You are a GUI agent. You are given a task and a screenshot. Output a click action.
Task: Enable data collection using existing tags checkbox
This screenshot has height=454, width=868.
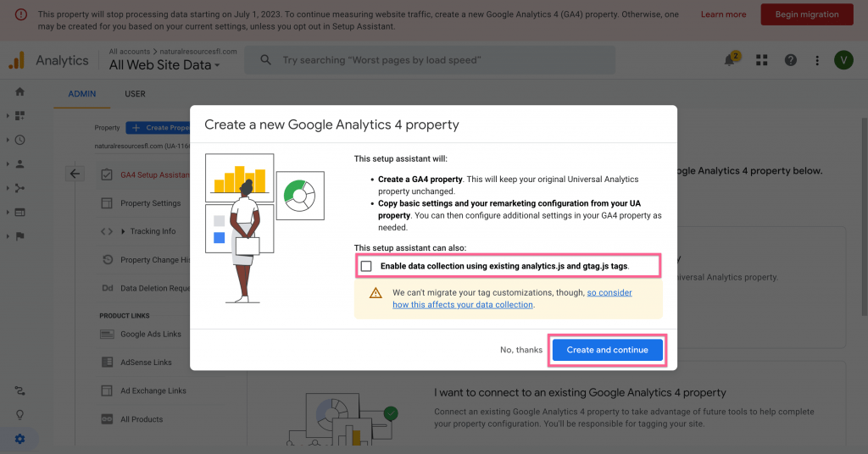point(366,266)
